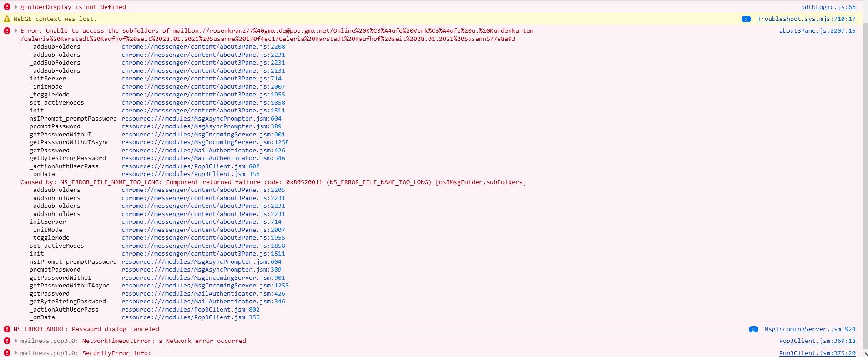The image size is (868, 357).
Task: Click the error icon beside NetworkTimeoutError message
Action: (x=7, y=341)
